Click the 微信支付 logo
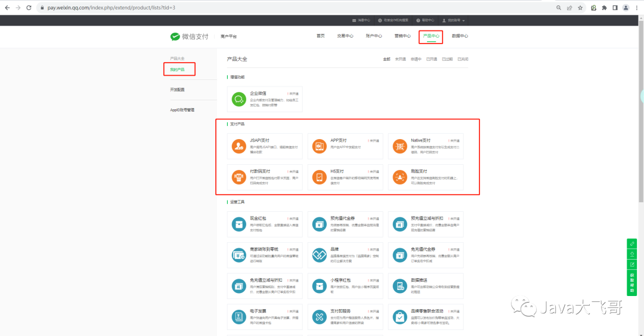This screenshot has width=644, height=336. click(x=190, y=36)
